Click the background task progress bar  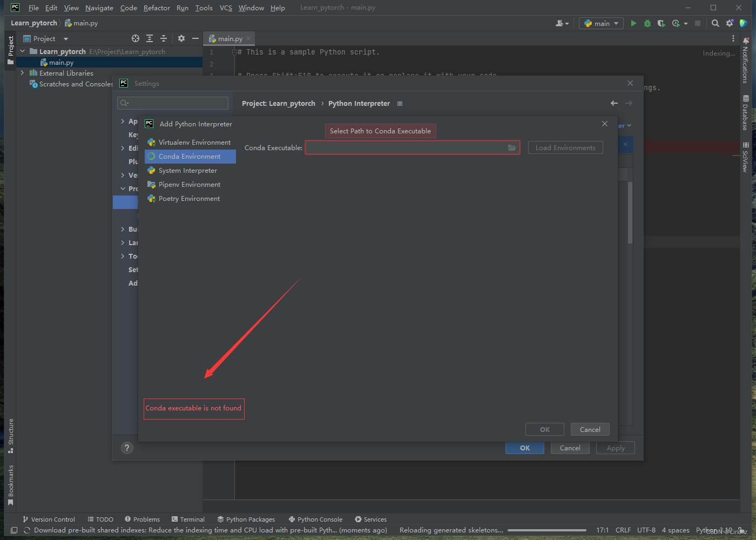coord(547,530)
